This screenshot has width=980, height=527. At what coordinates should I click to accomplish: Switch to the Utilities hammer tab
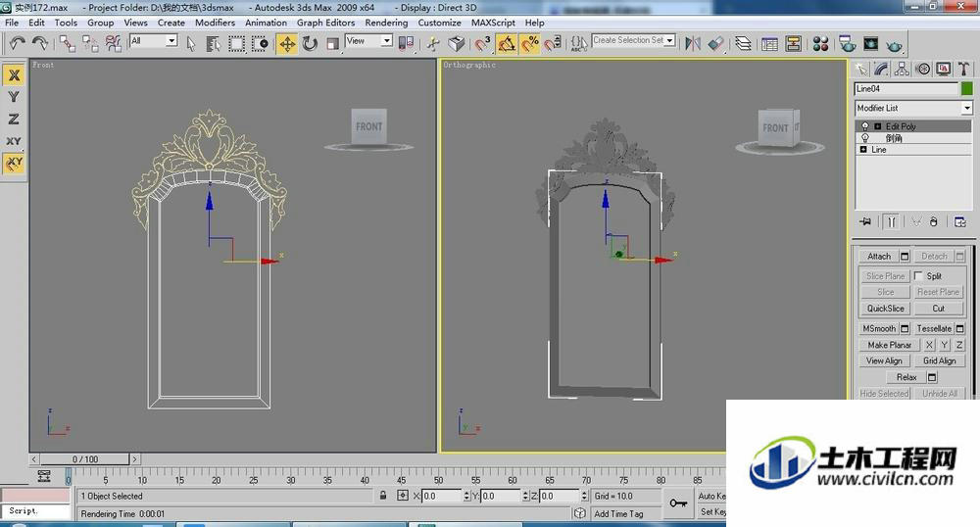click(x=963, y=69)
